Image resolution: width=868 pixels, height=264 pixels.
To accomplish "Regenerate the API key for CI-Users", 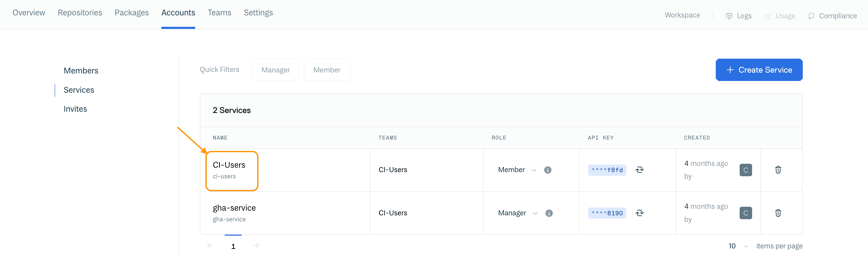I will pyautogui.click(x=640, y=170).
